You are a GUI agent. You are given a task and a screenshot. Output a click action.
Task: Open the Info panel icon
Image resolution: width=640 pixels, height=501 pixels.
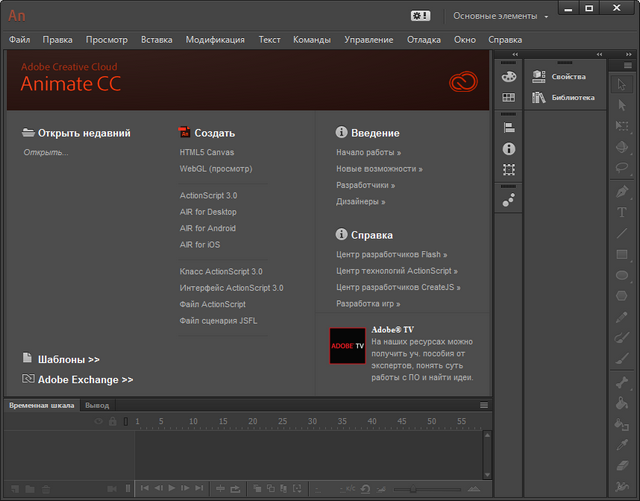tap(508, 148)
